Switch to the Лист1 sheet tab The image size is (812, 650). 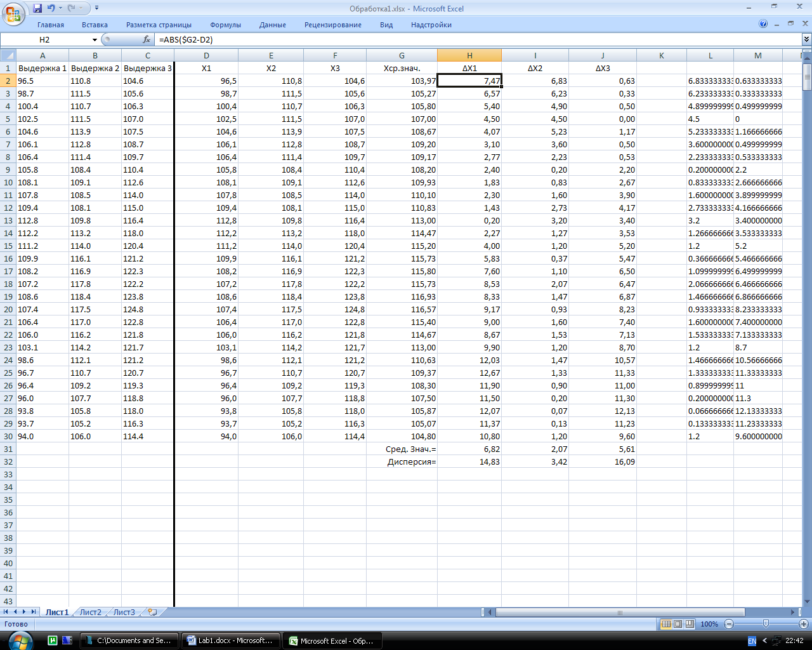57,612
